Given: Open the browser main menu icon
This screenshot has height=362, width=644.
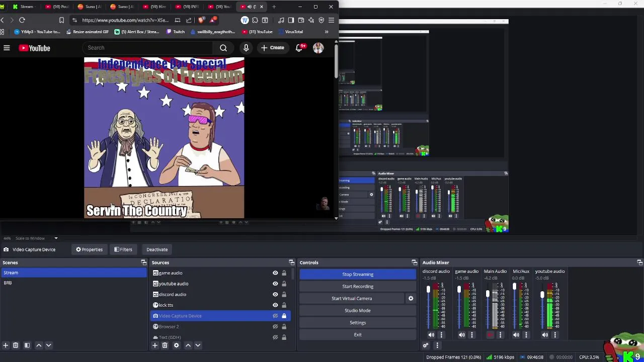Looking at the screenshot, I should [x=331, y=20].
